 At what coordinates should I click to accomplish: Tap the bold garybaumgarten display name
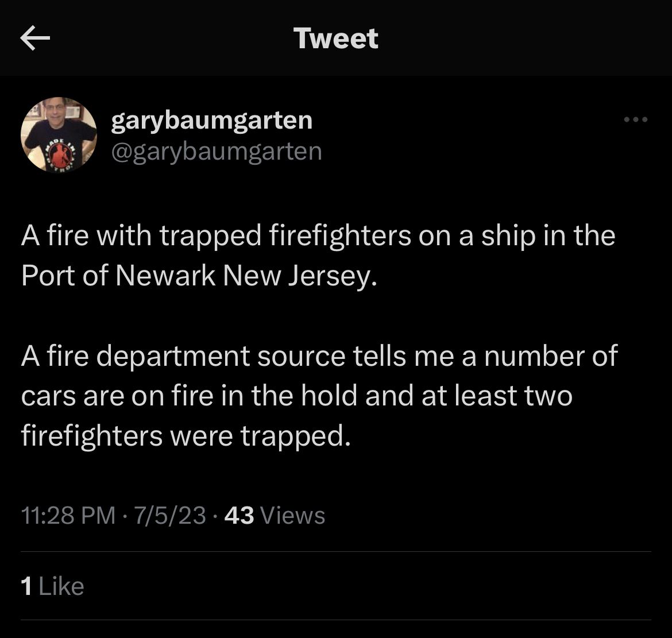coord(211,120)
